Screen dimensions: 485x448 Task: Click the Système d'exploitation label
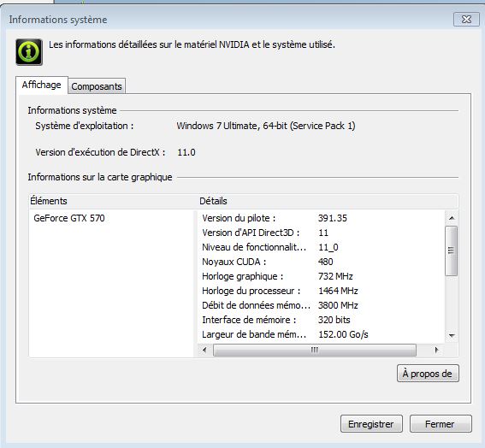(x=85, y=126)
